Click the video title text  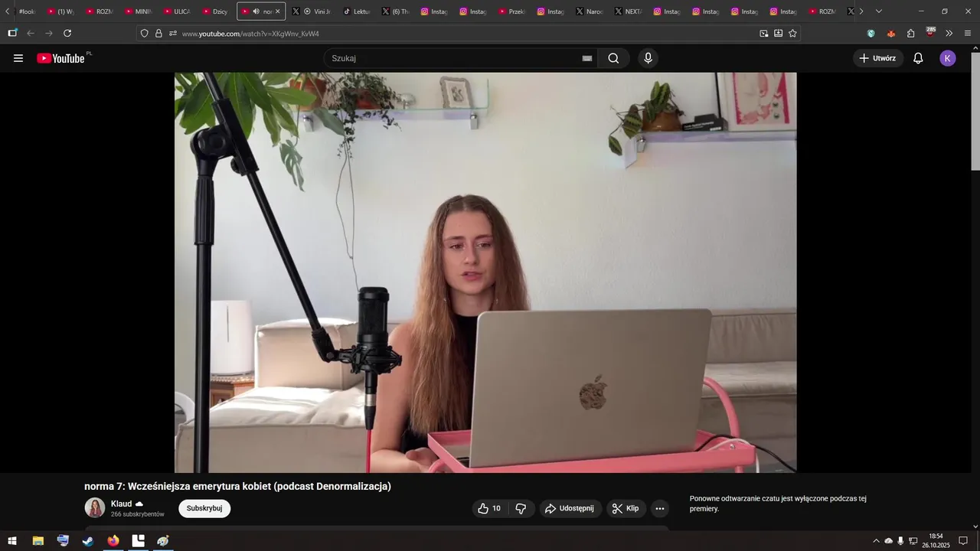tap(237, 486)
